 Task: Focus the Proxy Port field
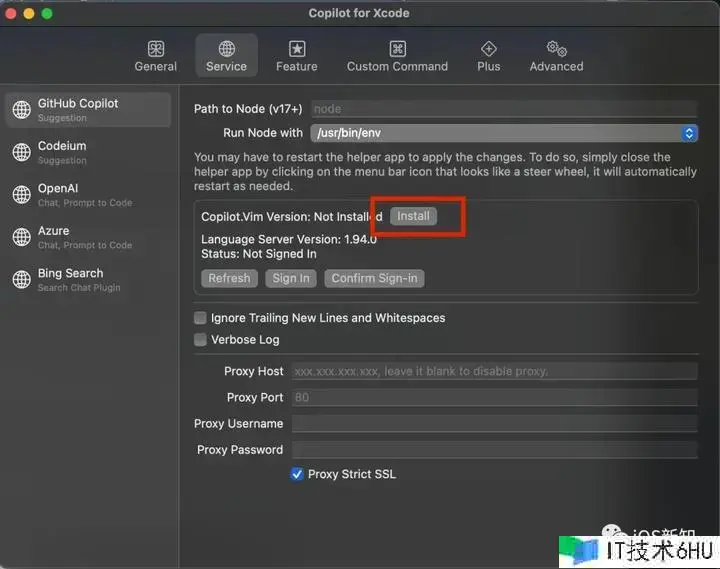click(x=495, y=397)
